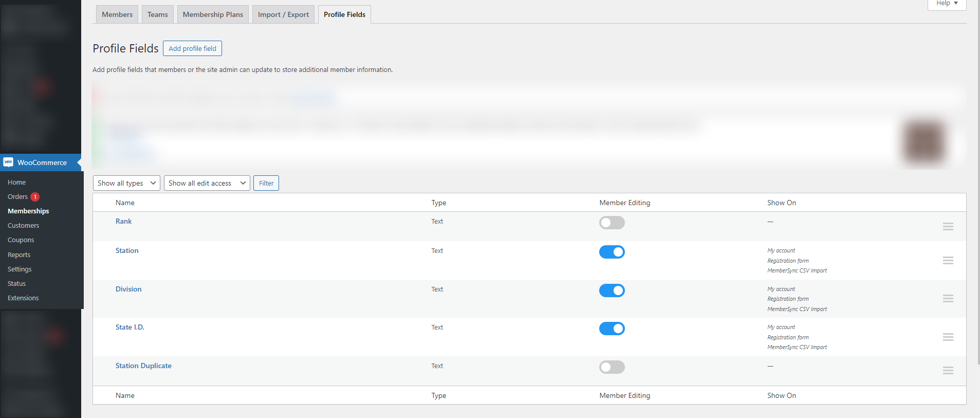Enable member editing for Rank
The image size is (980, 418).
(612, 223)
